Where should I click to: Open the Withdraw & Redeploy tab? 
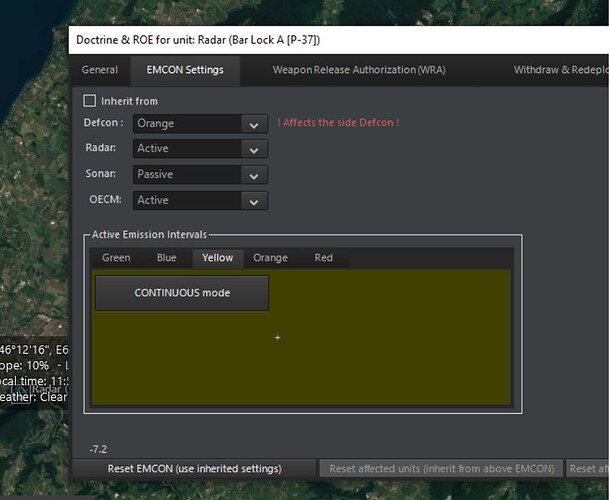point(561,70)
